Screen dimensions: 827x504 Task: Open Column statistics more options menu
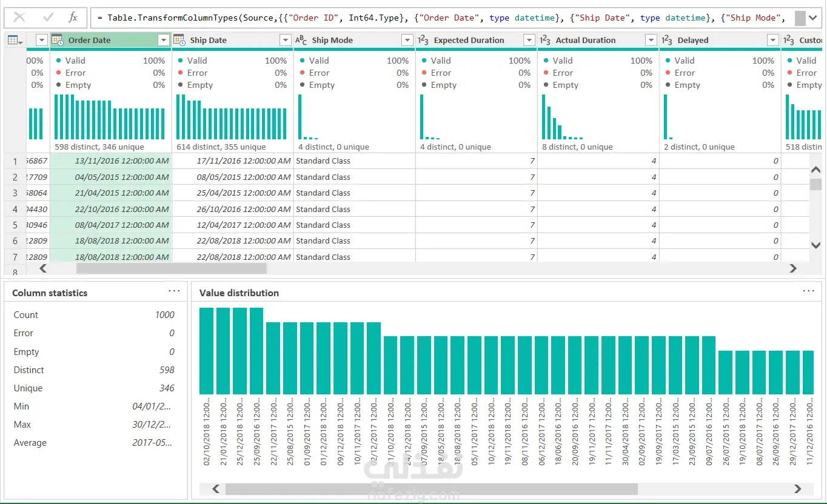coord(174,291)
